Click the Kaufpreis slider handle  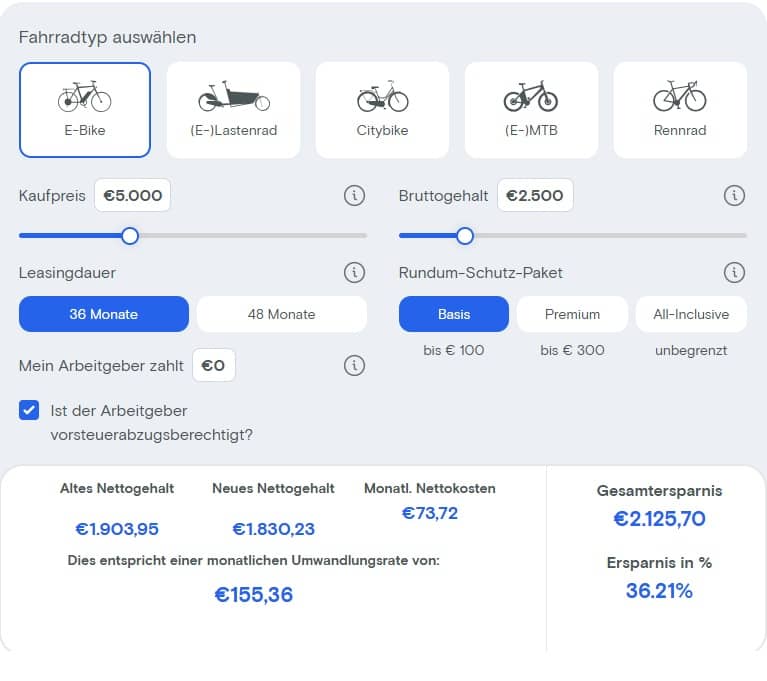coord(130,236)
